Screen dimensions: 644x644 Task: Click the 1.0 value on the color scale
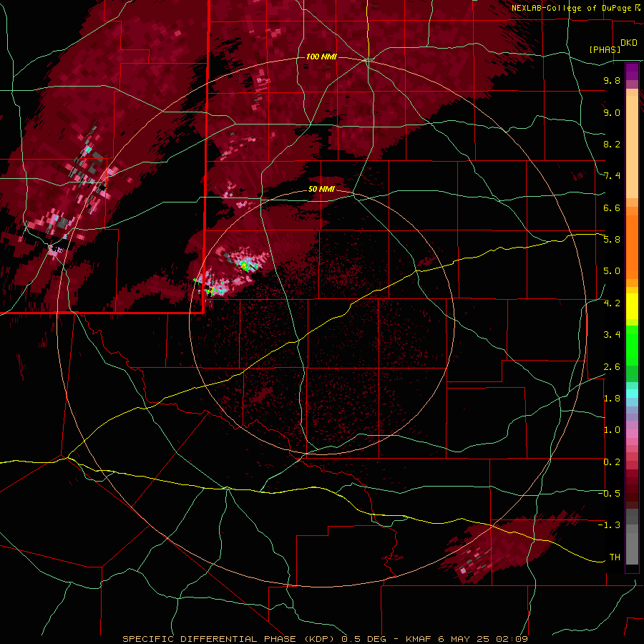[x=612, y=430]
